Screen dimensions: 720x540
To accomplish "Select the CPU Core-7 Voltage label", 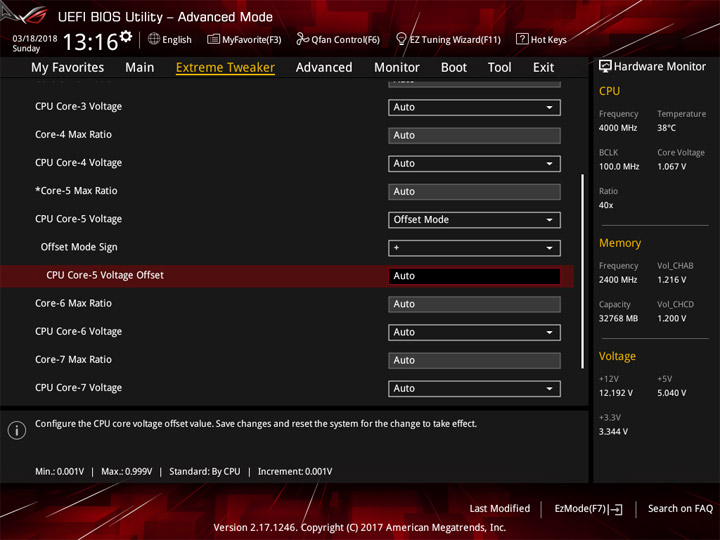I will (x=79, y=388).
